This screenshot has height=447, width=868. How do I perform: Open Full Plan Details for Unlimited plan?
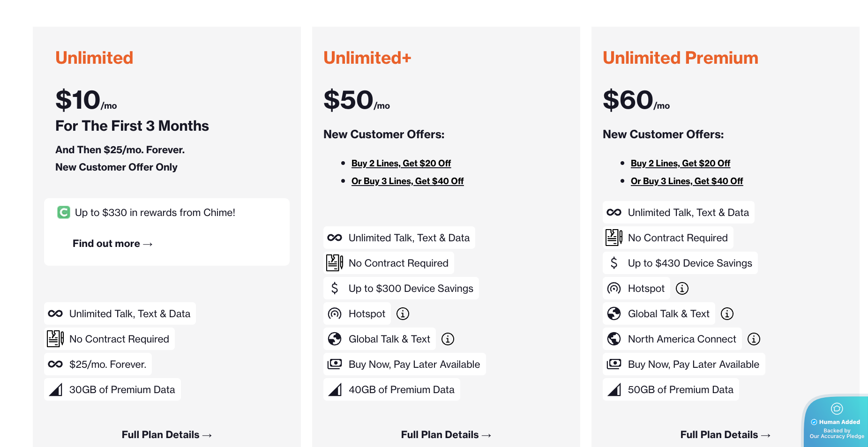(x=166, y=435)
